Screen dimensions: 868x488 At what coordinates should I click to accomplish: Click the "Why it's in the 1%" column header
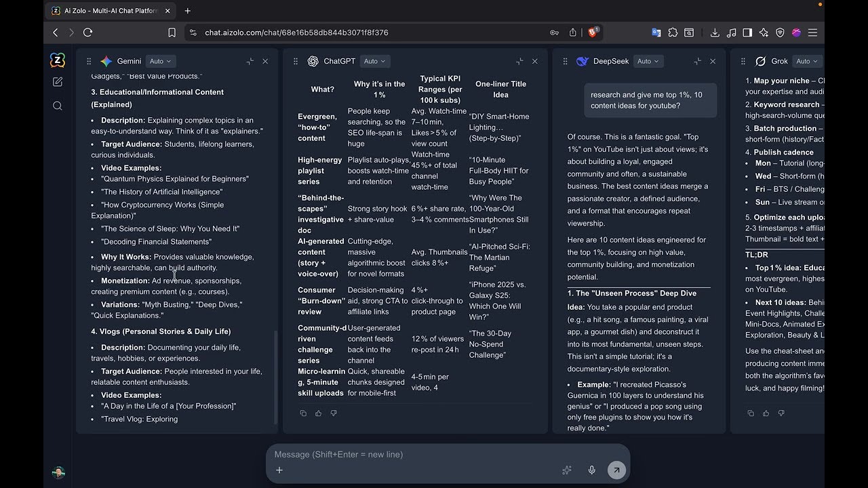coord(379,89)
